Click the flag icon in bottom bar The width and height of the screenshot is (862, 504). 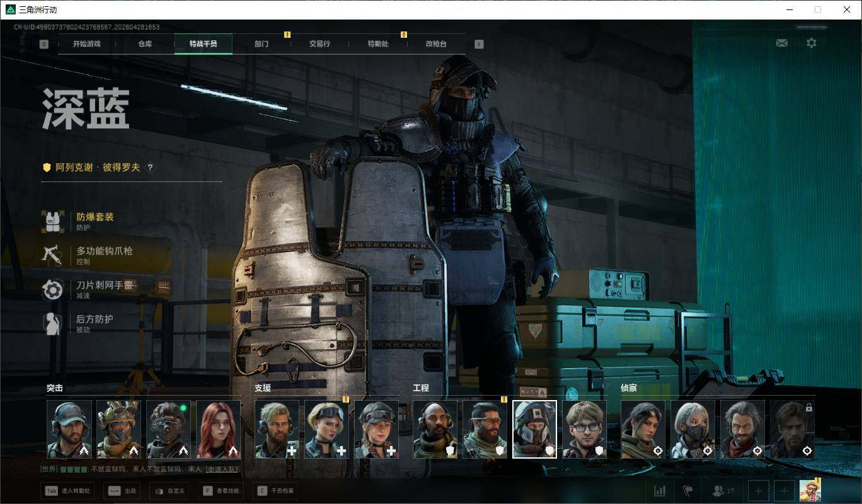(687, 491)
